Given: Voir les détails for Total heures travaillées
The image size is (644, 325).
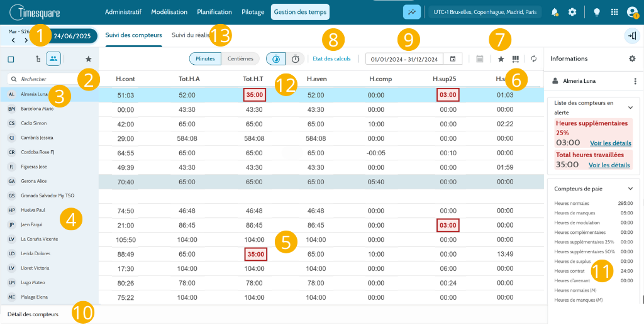Looking at the screenshot, I should click(x=609, y=165).
